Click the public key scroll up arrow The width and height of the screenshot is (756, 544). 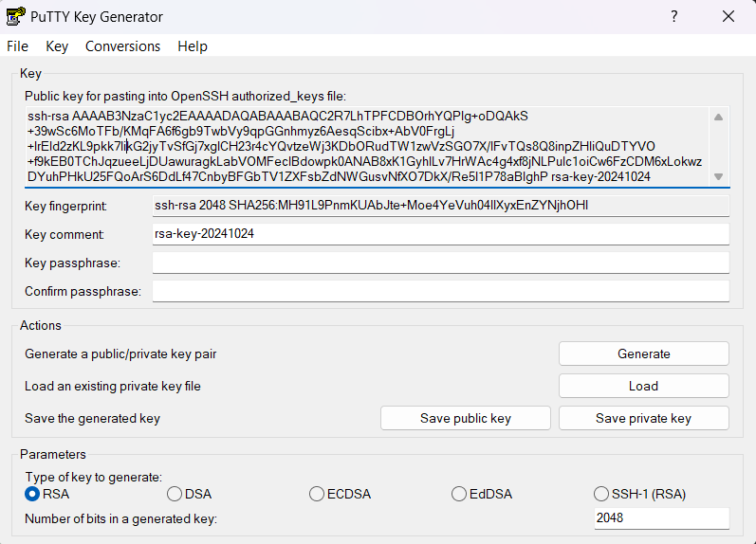pyautogui.click(x=718, y=118)
